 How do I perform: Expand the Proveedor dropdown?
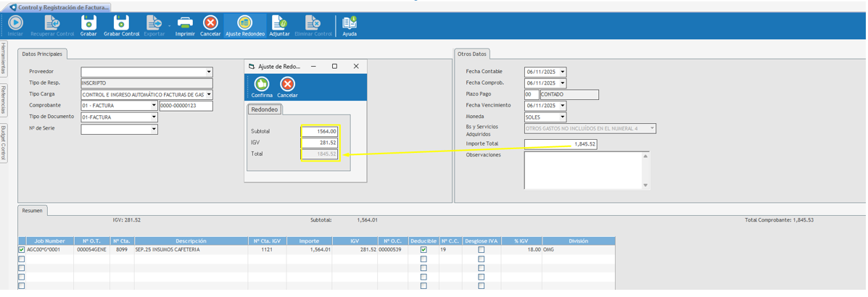[209, 72]
